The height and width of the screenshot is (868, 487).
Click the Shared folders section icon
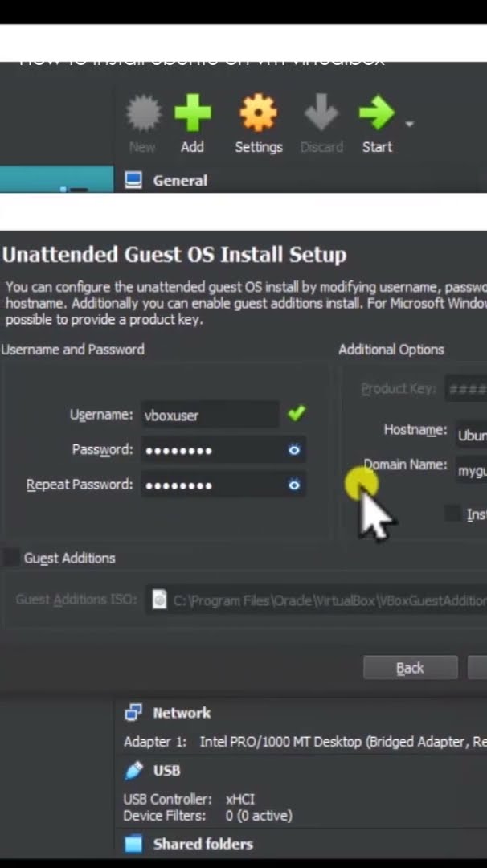[x=133, y=844]
